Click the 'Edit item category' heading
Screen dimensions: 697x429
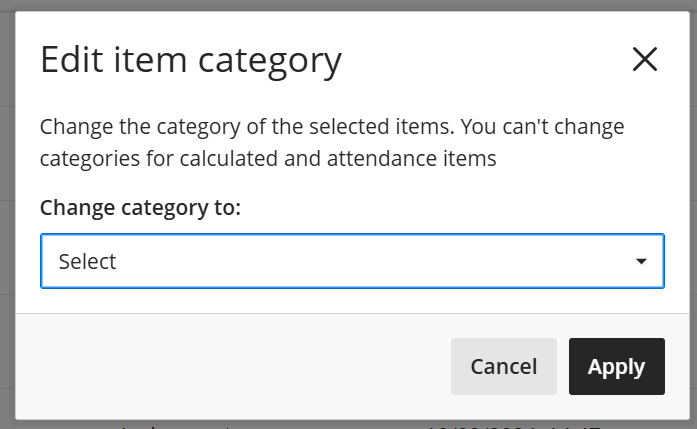point(191,60)
